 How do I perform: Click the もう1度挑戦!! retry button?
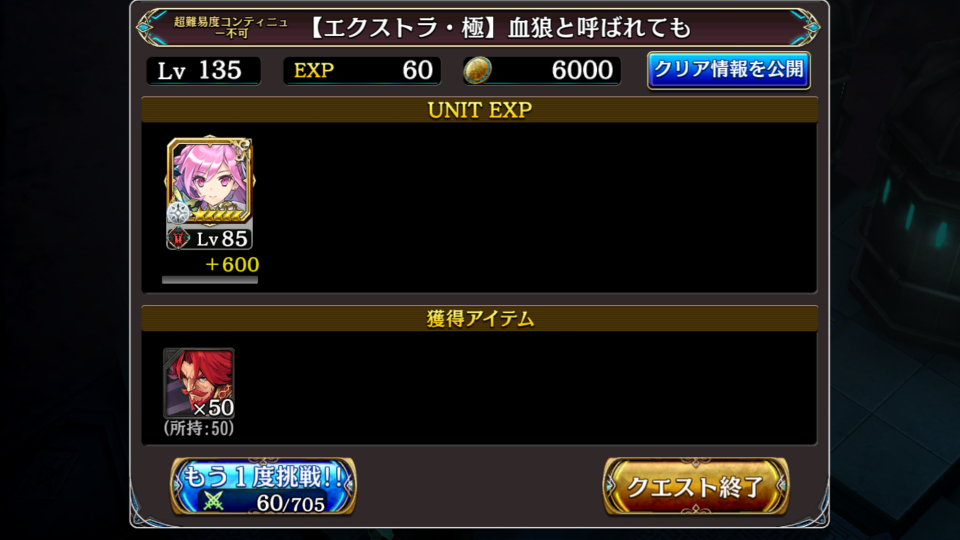point(263,487)
